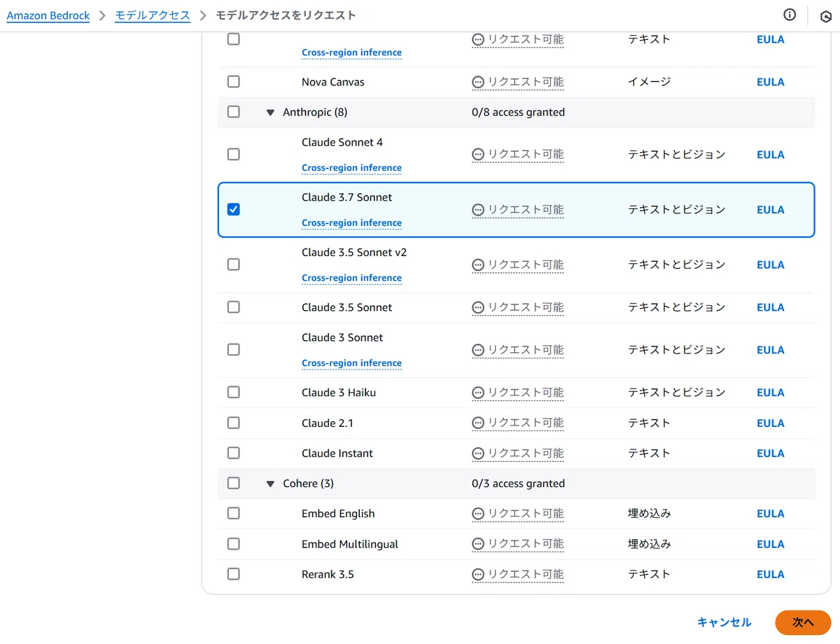Check the Claude 3 Haiku checkbox
Viewport: 840px width, 644px height.
[x=234, y=392]
